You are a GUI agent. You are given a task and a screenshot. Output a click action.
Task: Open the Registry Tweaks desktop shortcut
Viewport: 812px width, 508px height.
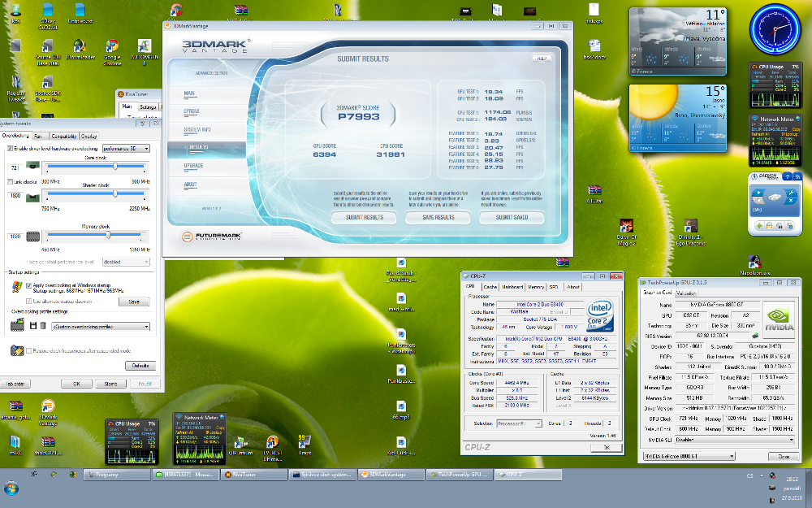(x=15, y=82)
